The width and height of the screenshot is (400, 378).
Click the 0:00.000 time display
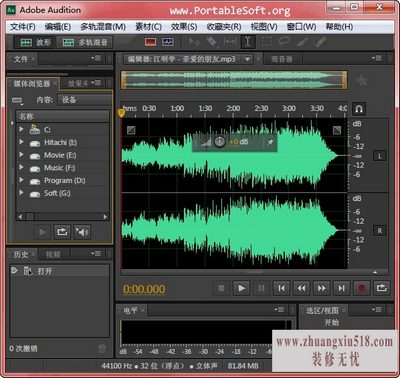pyautogui.click(x=144, y=289)
